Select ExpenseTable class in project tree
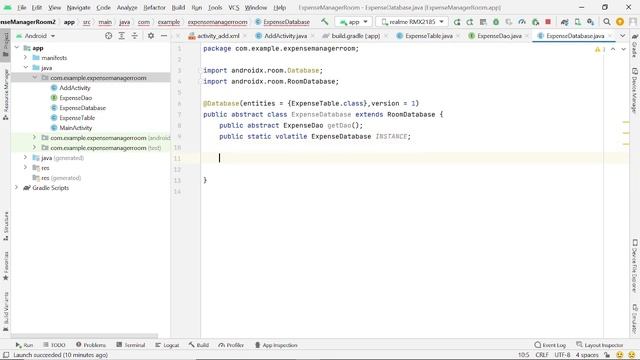This screenshot has height=360, width=640. pos(77,118)
